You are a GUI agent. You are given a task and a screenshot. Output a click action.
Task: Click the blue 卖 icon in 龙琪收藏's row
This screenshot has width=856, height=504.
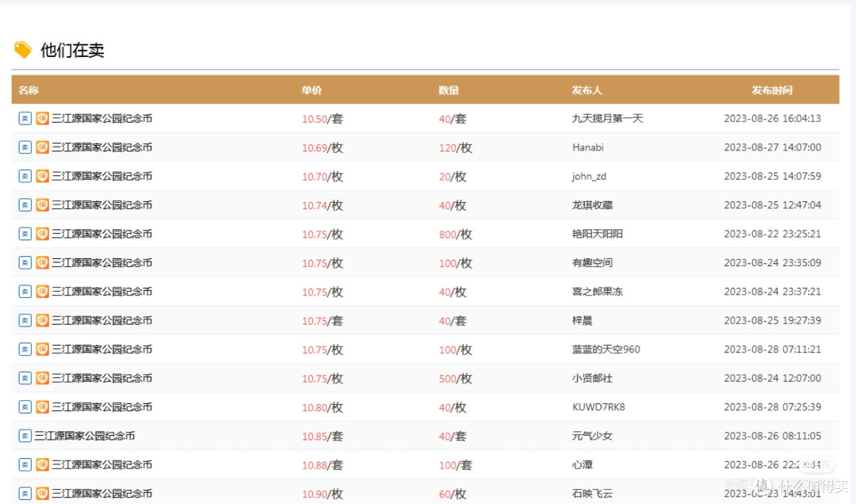pos(25,205)
